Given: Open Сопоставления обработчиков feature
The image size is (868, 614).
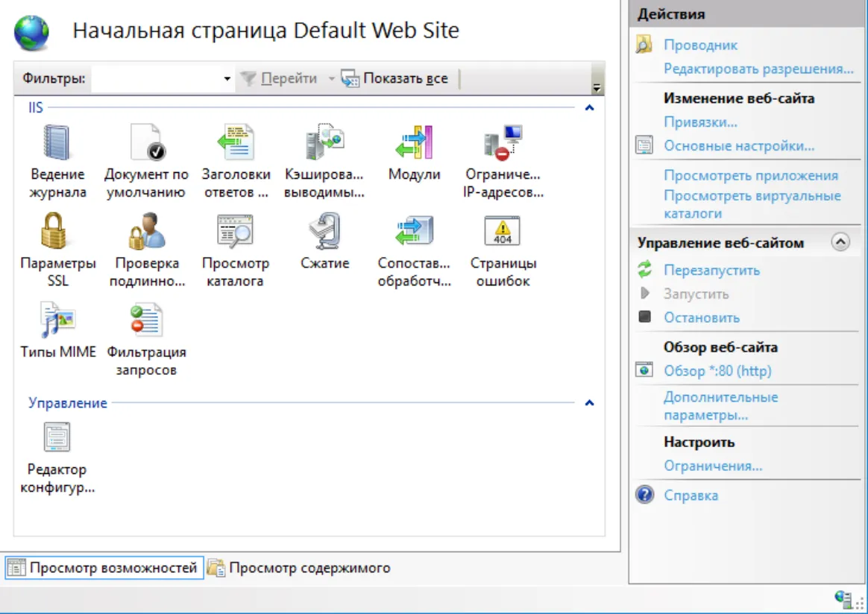Looking at the screenshot, I should 414,250.
